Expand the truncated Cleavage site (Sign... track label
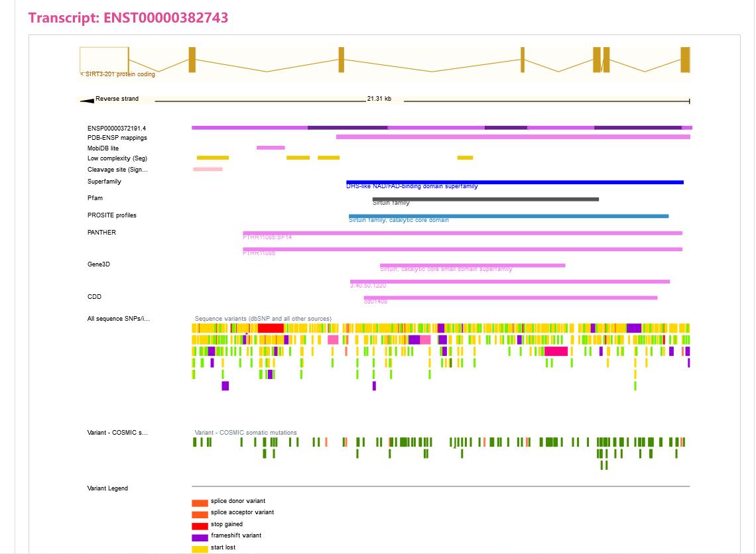Viewport: 756px width, 554px height. pos(117,170)
